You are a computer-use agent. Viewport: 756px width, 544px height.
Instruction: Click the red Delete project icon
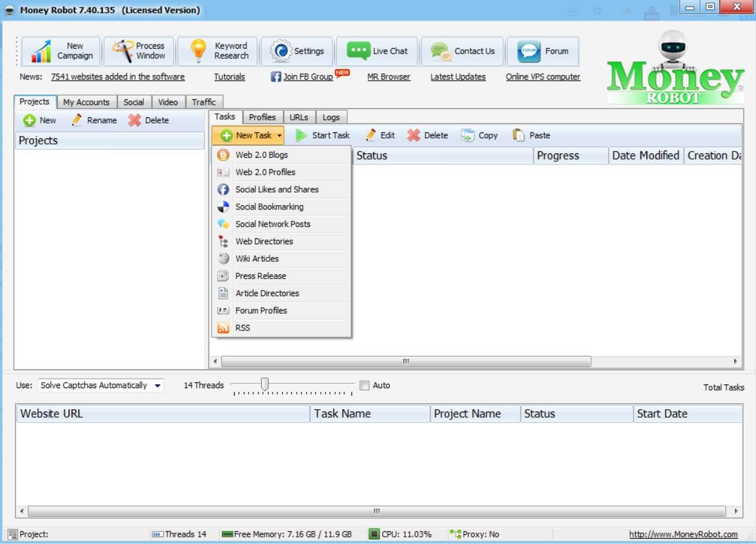point(134,120)
